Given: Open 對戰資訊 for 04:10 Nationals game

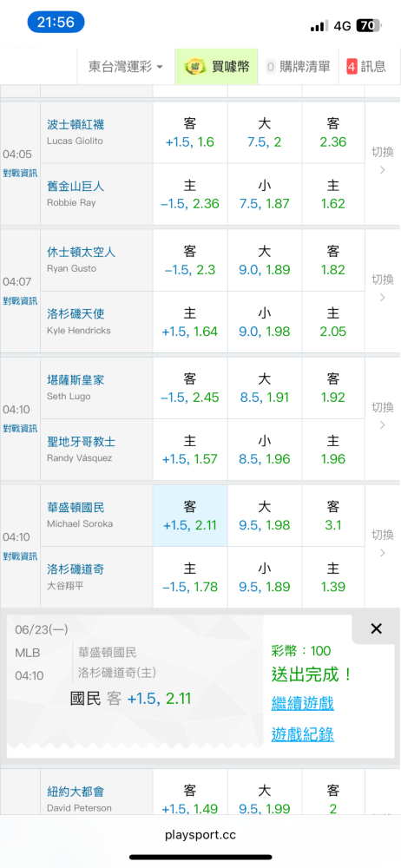Looking at the screenshot, I should (20, 556).
